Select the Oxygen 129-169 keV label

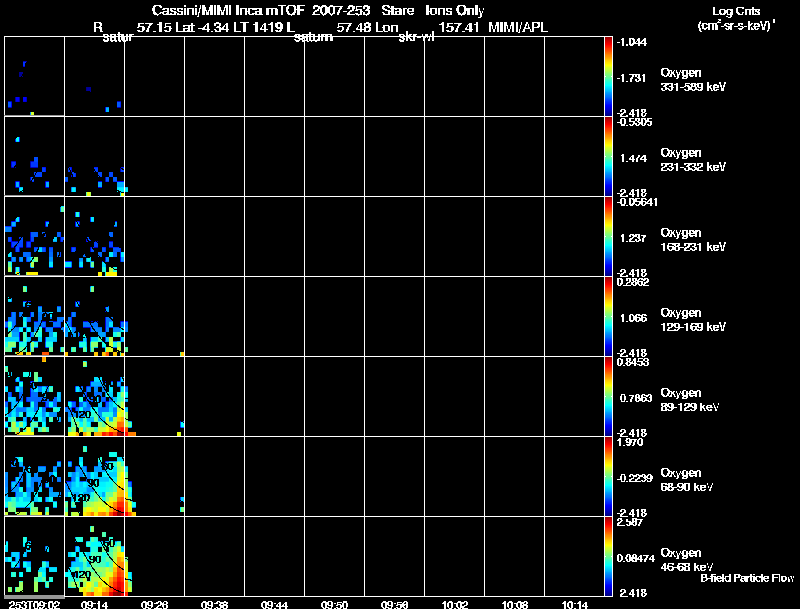pos(693,320)
